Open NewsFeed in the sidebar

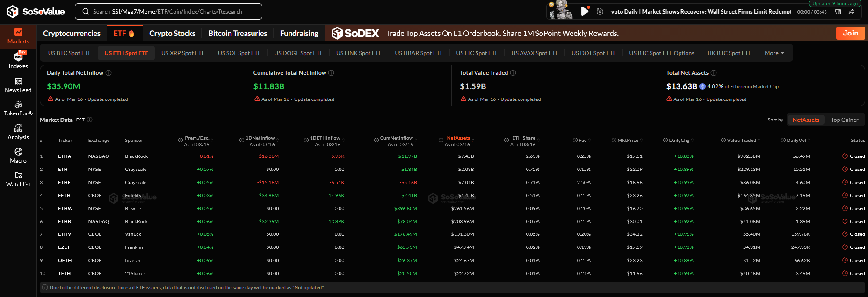coord(18,85)
